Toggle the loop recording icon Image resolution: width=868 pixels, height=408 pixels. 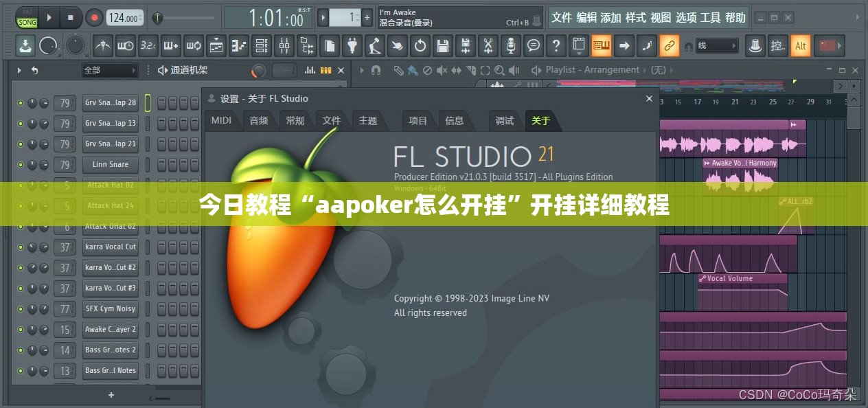pos(194,46)
